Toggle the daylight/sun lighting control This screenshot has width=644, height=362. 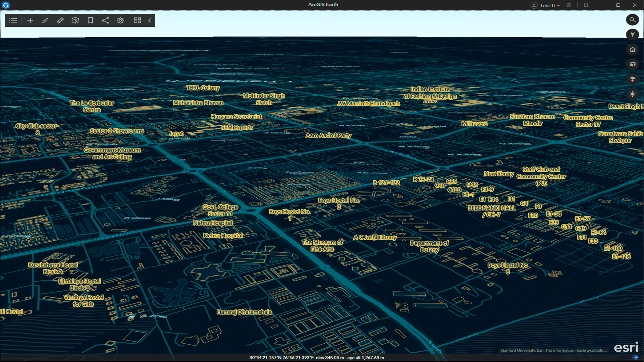click(x=633, y=95)
